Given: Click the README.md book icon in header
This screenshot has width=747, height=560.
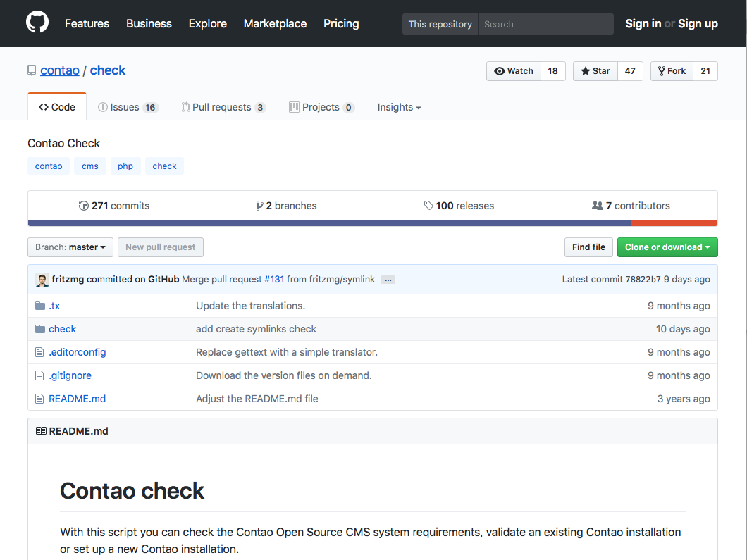Looking at the screenshot, I should coord(41,431).
